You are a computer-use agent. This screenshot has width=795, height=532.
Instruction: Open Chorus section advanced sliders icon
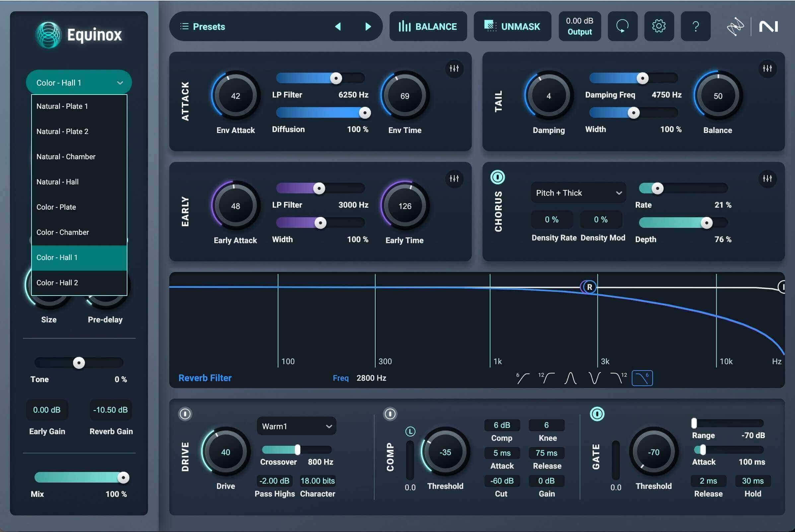[767, 178]
